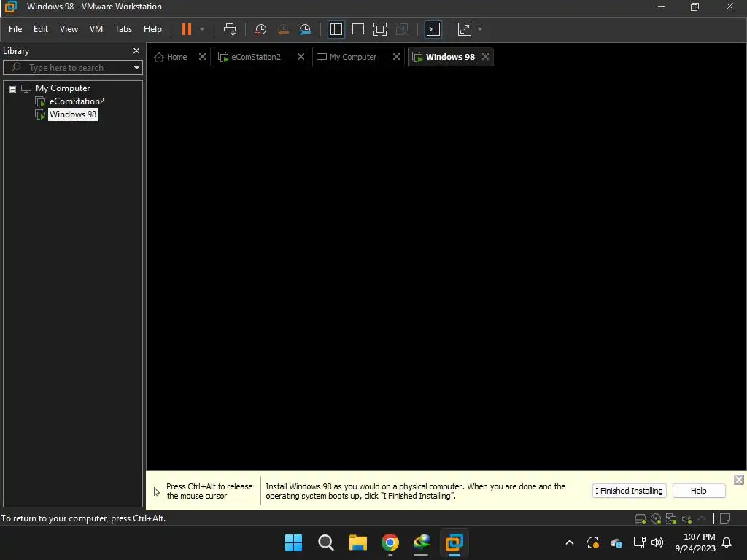Click the CD/DVD drive status icon
The image size is (747, 560).
click(x=656, y=518)
